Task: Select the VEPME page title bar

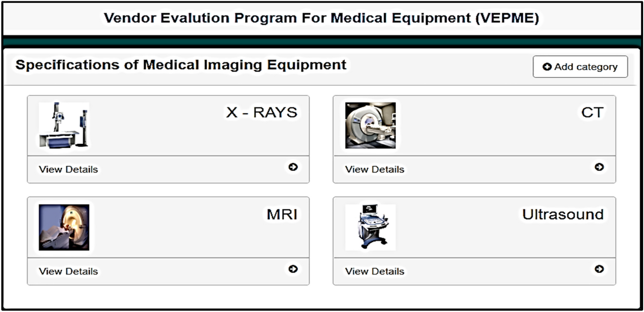Action: (x=322, y=18)
